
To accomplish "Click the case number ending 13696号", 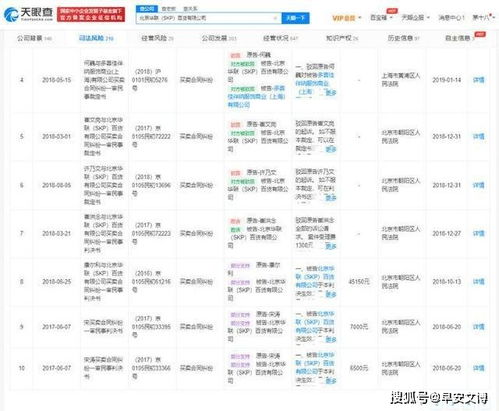I will tap(151, 185).
